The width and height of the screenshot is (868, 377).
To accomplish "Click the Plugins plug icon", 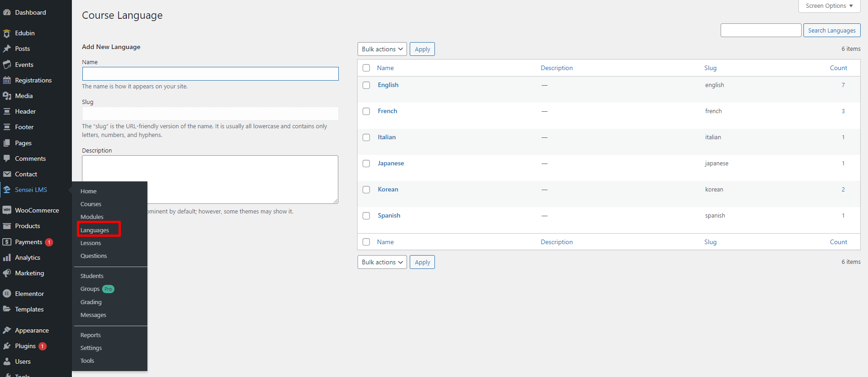I will [7, 346].
